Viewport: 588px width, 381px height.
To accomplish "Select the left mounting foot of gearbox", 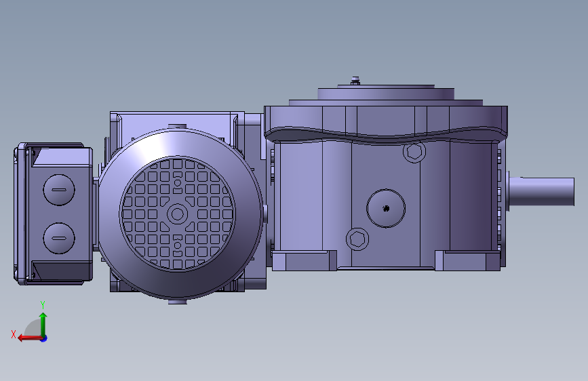I will 304,260.
